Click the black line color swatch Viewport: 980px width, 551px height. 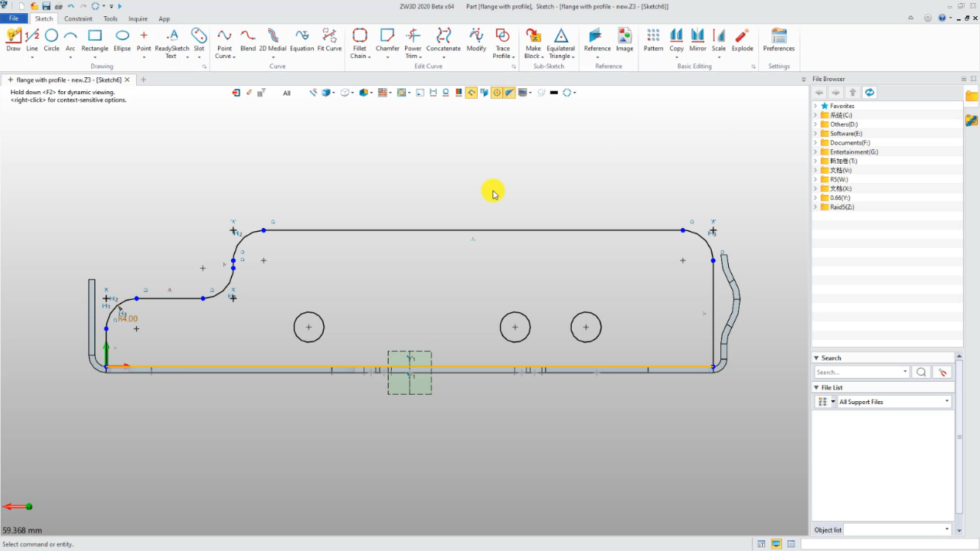click(x=554, y=93)
